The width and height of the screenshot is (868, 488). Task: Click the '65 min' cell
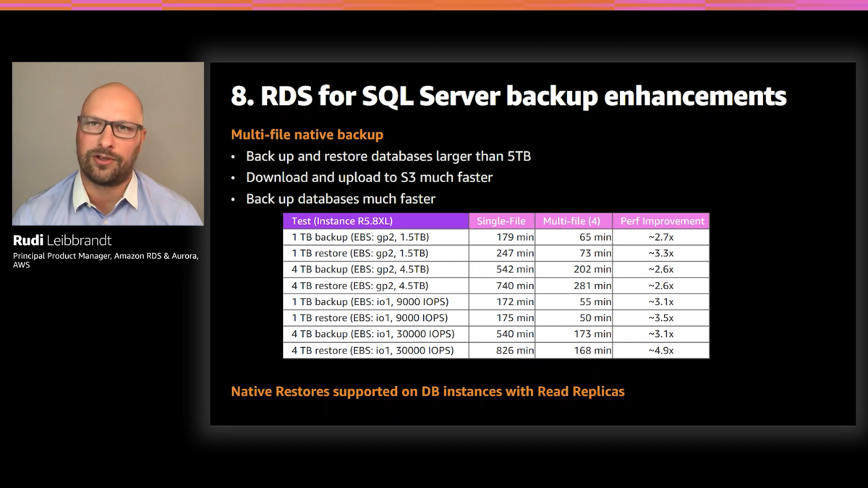click(574, 237)
